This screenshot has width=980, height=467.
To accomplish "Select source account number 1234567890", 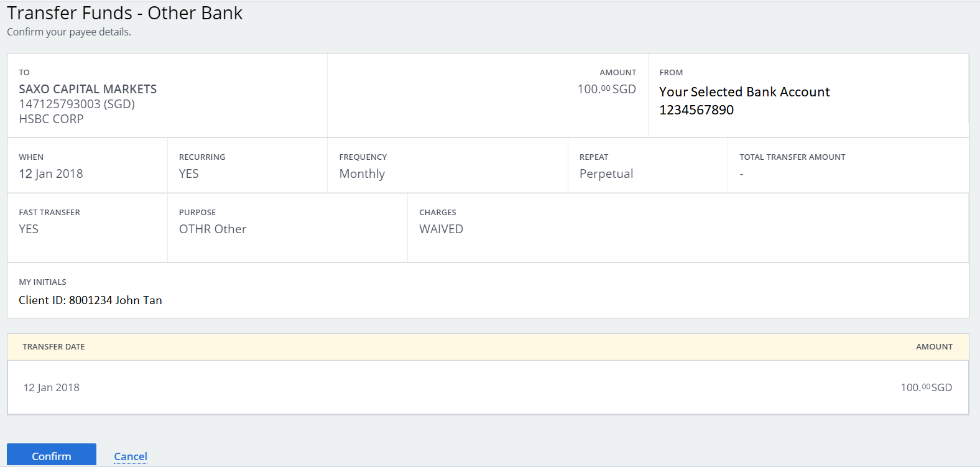I will tap(696, 110).
